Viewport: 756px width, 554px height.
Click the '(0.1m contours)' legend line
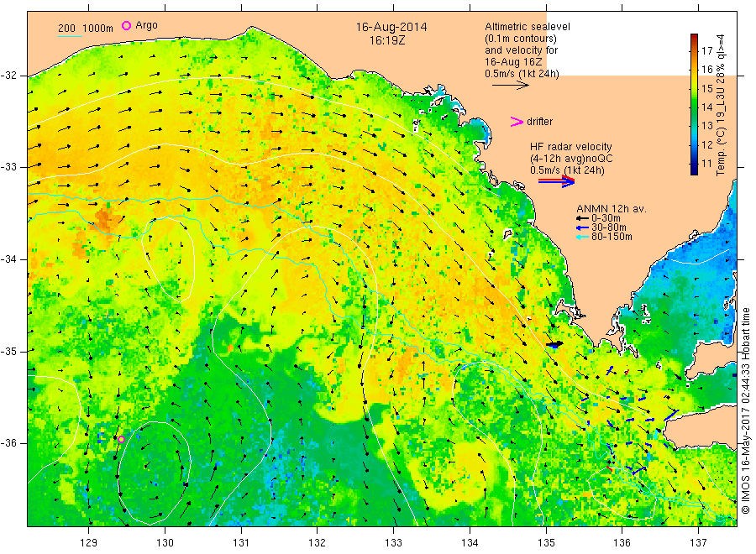521,39
